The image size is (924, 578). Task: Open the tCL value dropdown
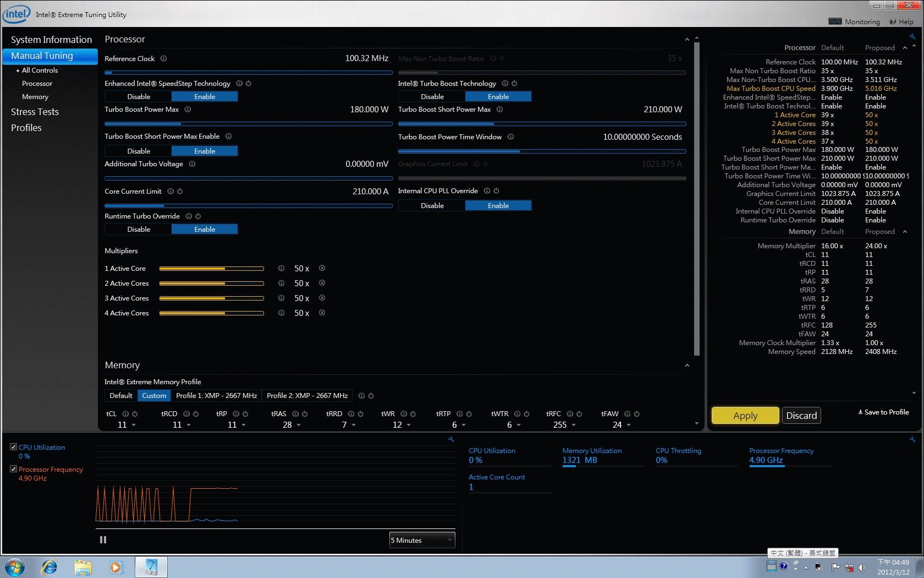pyautogui.click(x=134, y=425)
